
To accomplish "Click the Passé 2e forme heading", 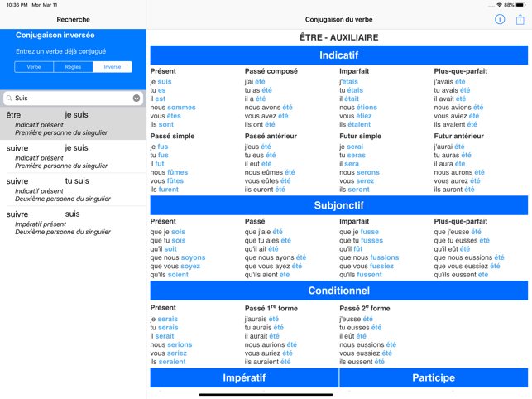I will pyautogui.click(x=365, y=308).
